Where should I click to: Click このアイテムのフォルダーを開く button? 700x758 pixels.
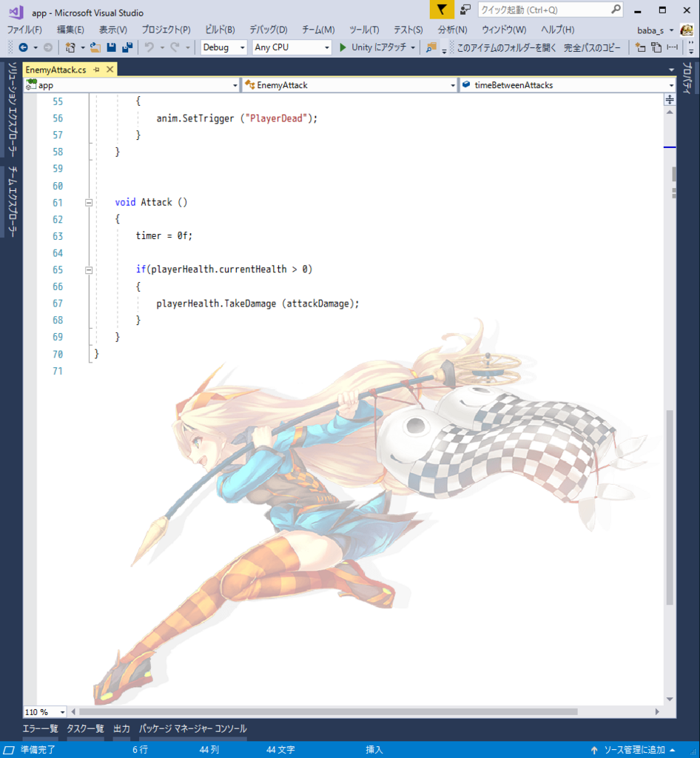(x=506, y=47)
